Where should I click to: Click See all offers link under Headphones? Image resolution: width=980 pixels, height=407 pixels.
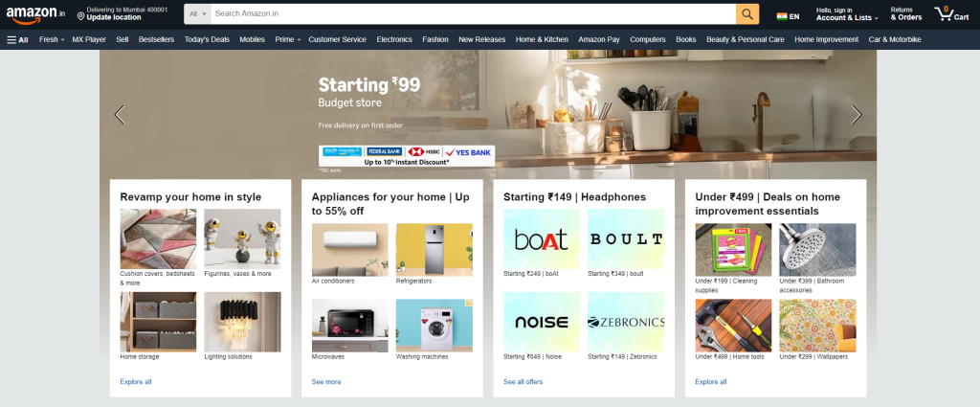coord(523,381)
